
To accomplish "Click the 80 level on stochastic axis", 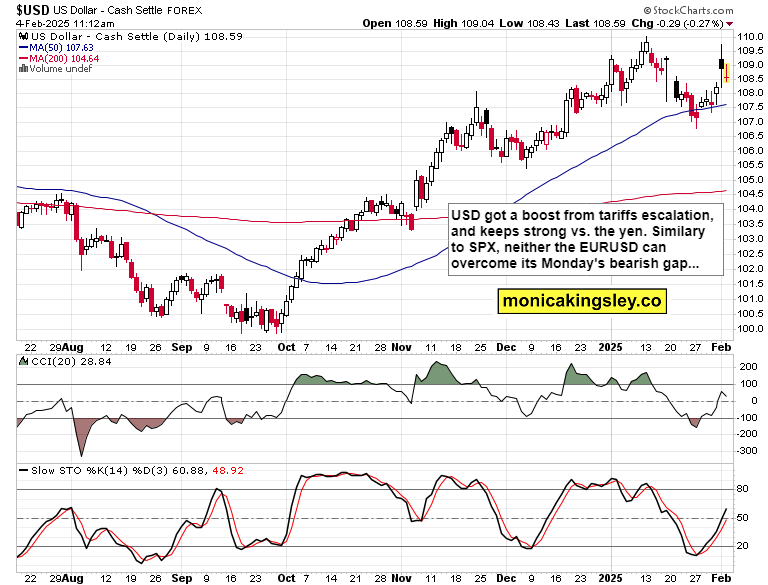I will click(x=743, y=488).
